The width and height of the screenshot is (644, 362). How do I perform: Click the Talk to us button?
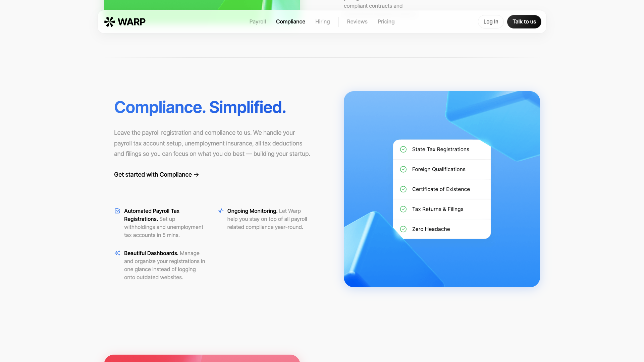tap(524, 22)
